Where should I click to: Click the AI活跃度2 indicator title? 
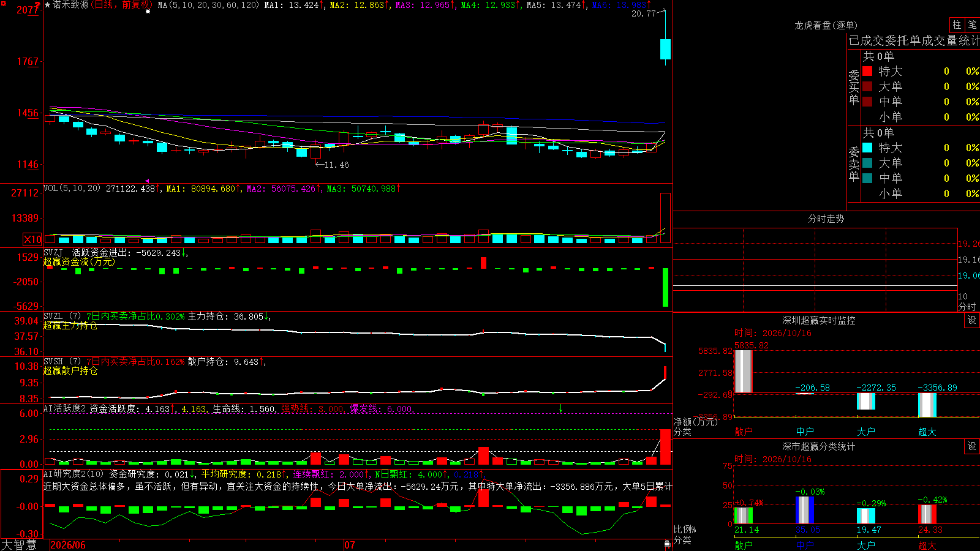point(65,409)
